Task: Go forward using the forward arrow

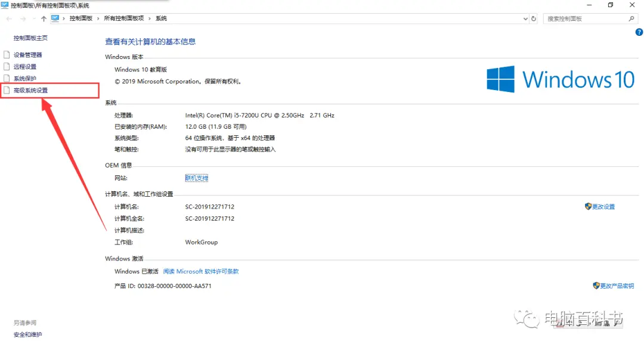Action: point(23,19)
